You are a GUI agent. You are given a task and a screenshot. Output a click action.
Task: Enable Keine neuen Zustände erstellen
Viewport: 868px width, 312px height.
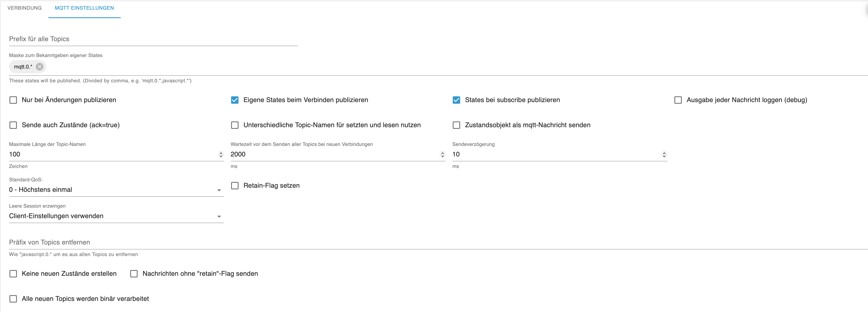pos(13,274)
